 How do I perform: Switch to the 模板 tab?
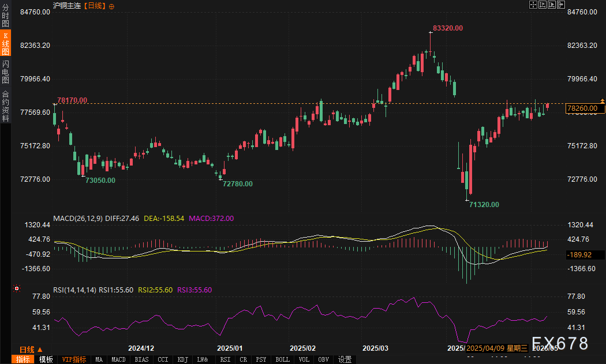46,359
